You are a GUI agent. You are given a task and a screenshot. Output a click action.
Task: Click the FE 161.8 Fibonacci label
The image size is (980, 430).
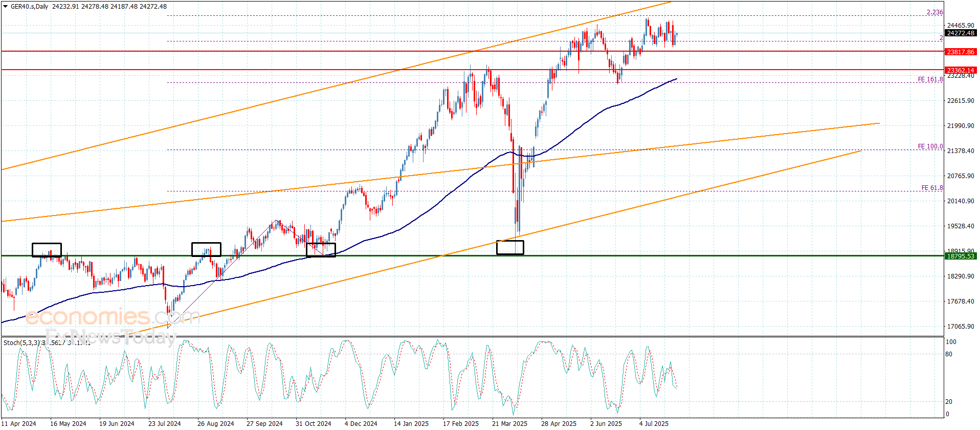(930, 79)
